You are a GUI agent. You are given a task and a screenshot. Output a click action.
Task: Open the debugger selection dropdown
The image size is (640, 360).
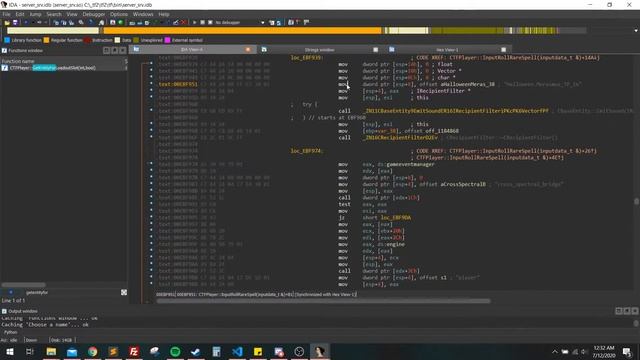(262, 22)
